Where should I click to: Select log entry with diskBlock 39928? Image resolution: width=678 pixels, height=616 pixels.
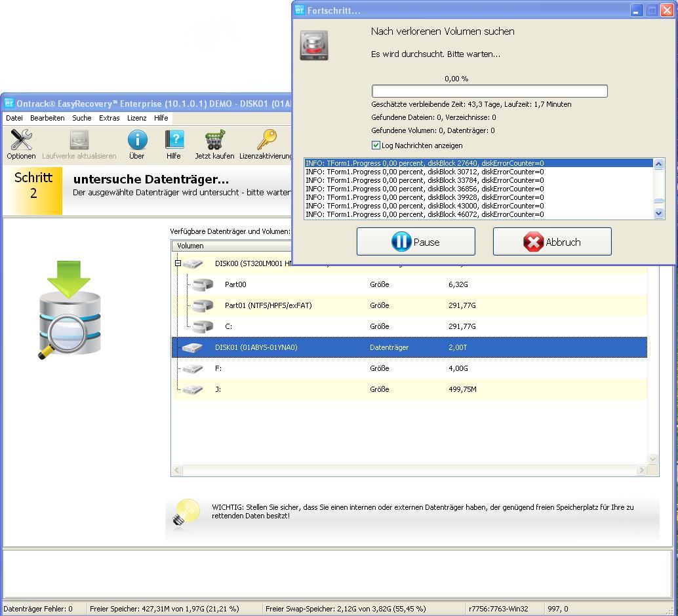click(479, 197)
